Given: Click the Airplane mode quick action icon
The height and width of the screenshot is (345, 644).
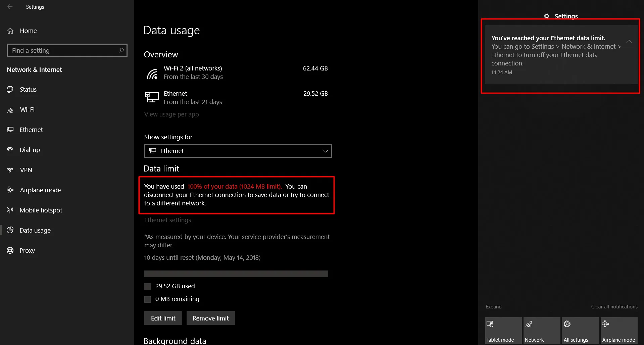Looking at the screenshot, I should 606,324.
